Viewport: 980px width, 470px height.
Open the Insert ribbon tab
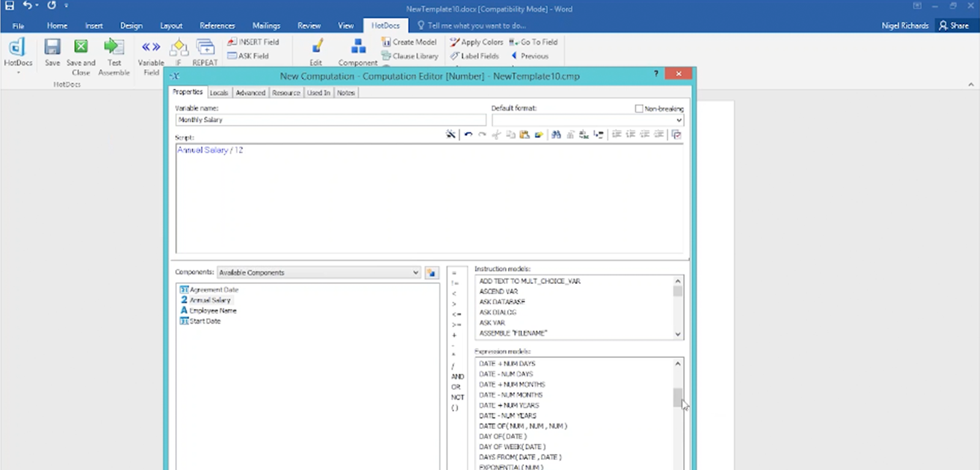coord(94,26)
